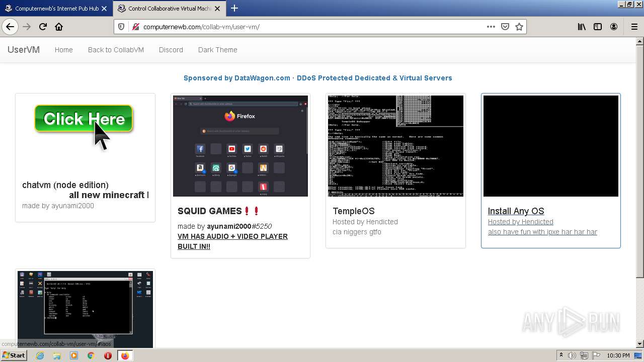644x362 pixels.
Task: Show hidden system tray icons
Action: click(562, 355)
